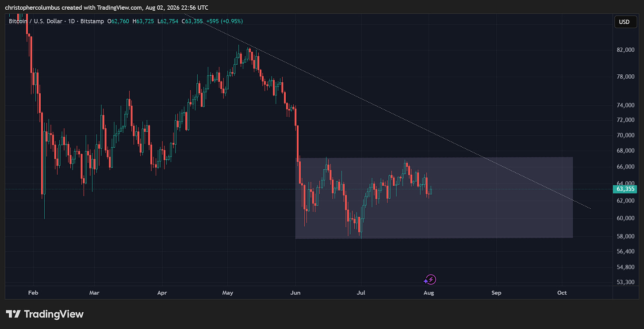Click the 58,000 price axis label
This screenshot has height=329, width=644.
626,236
